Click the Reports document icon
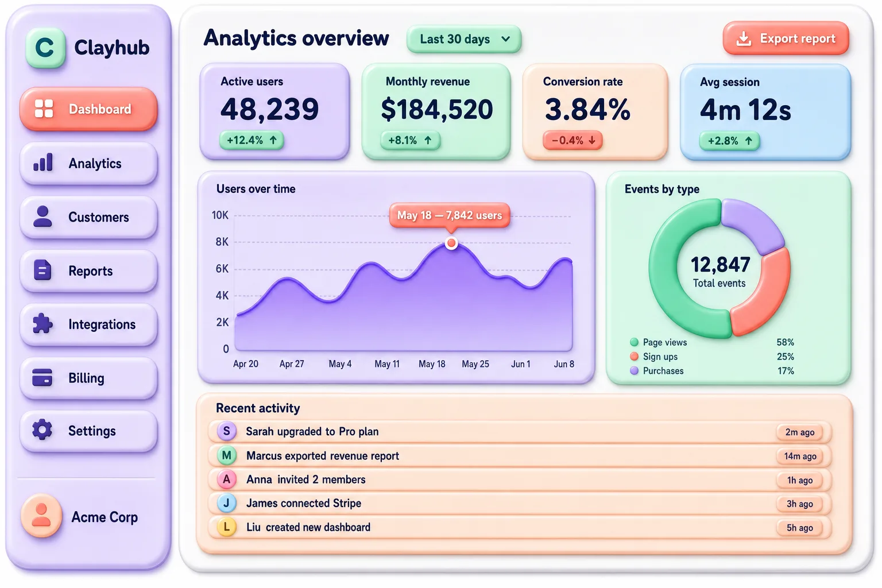Viewport: 882px width, 588px height. (x=42, y=270)
